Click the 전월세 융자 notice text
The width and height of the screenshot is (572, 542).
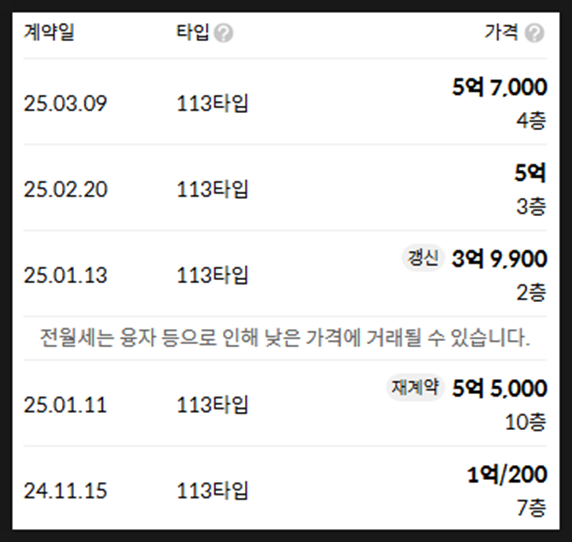click(x=285, y=338)
